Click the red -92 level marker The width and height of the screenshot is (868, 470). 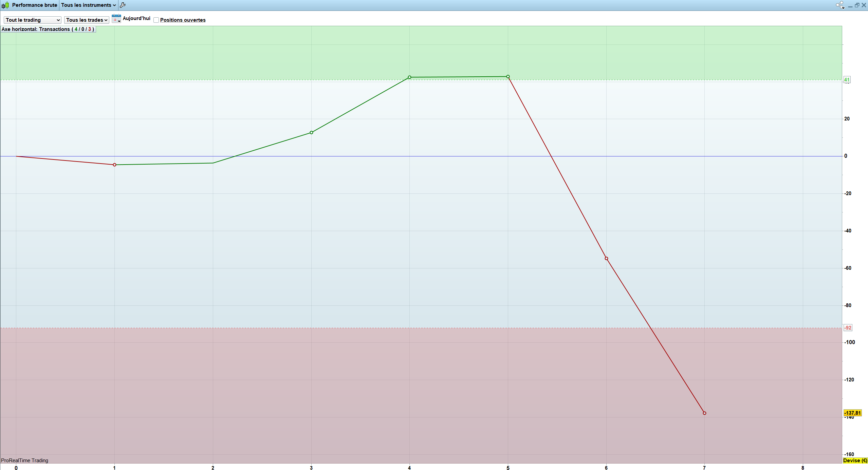848,328
